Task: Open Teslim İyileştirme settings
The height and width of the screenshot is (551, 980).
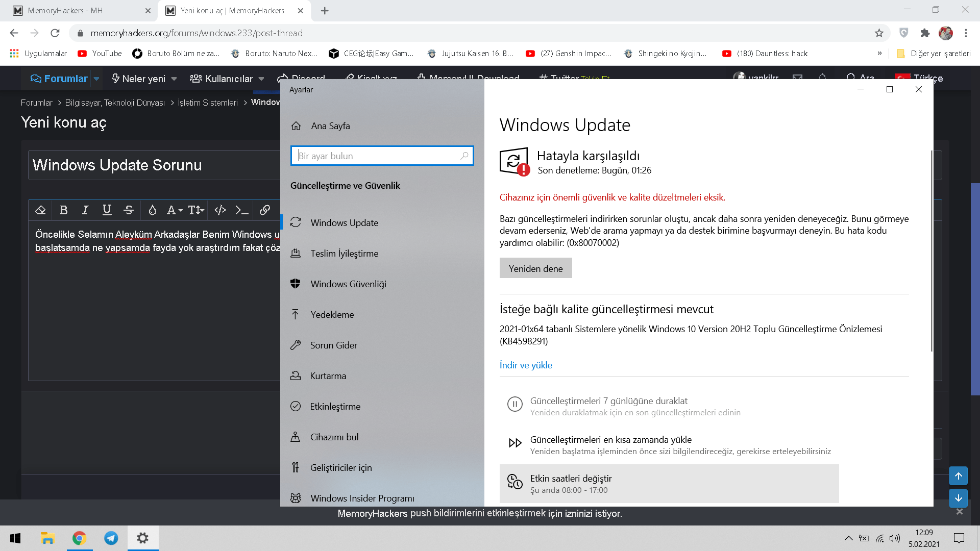Action: 382,253
